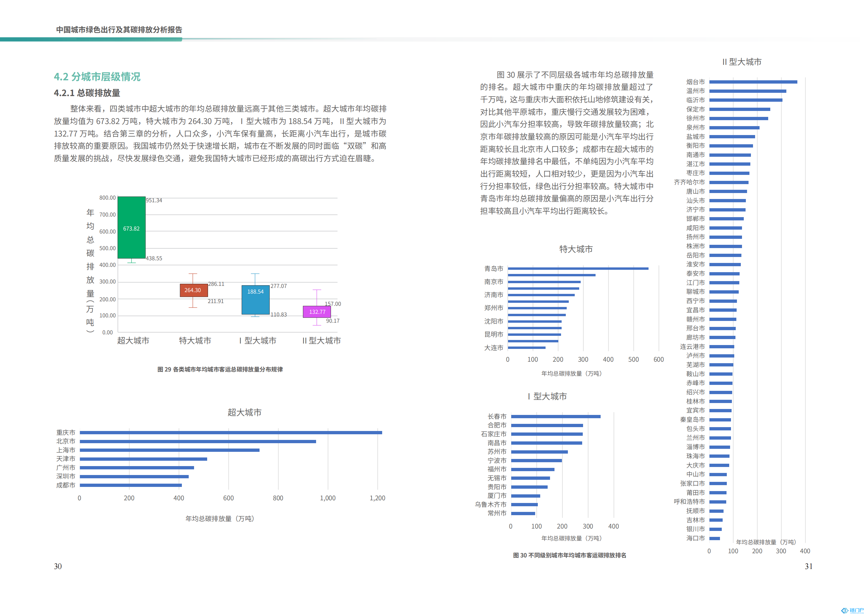The image size is (867, 616).
Task: Click the 张家口市 label in the Ⅱ型大城市 chart
Action: click(x=692, y=484)
